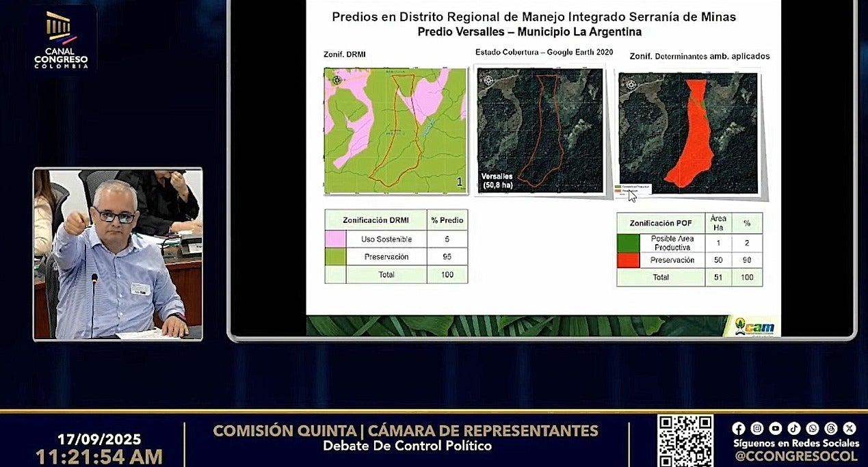
Task: Click the speaker's webcam video feed
Action: coord(116,253)
